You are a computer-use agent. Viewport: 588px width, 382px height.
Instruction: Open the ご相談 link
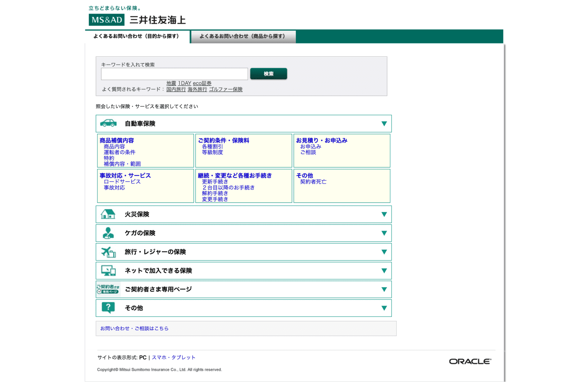pyautogui.click(x=308, y=152)
